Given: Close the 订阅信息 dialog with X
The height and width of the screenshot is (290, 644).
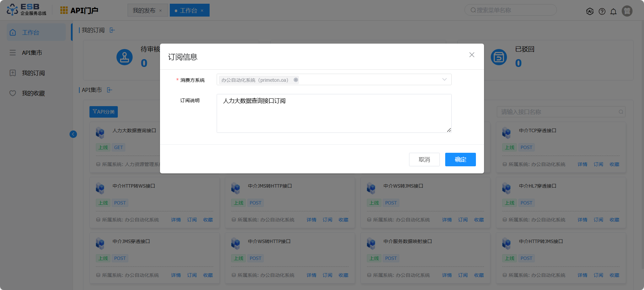Looking at the screenshot, I should click(x=472, y=55).
